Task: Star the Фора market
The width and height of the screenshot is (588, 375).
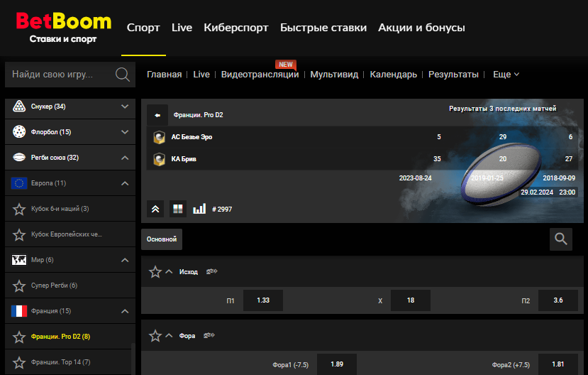Action: [155, 336]
